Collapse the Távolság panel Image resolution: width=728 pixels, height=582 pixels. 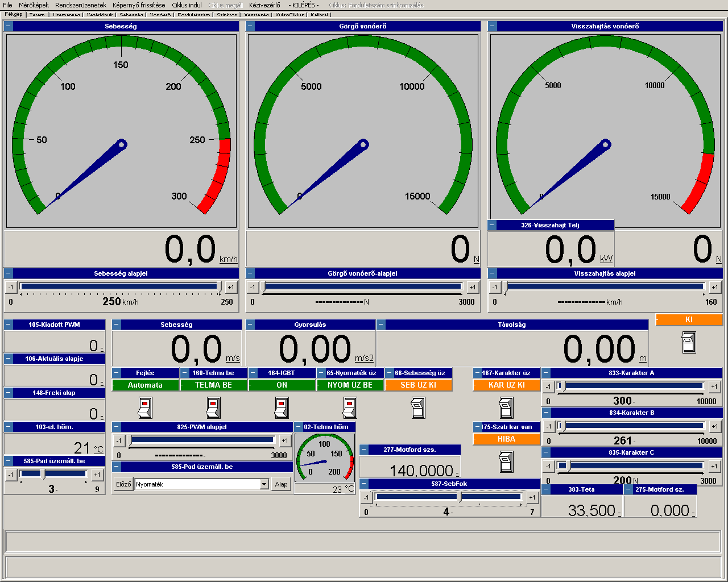[x=381, y=325]
